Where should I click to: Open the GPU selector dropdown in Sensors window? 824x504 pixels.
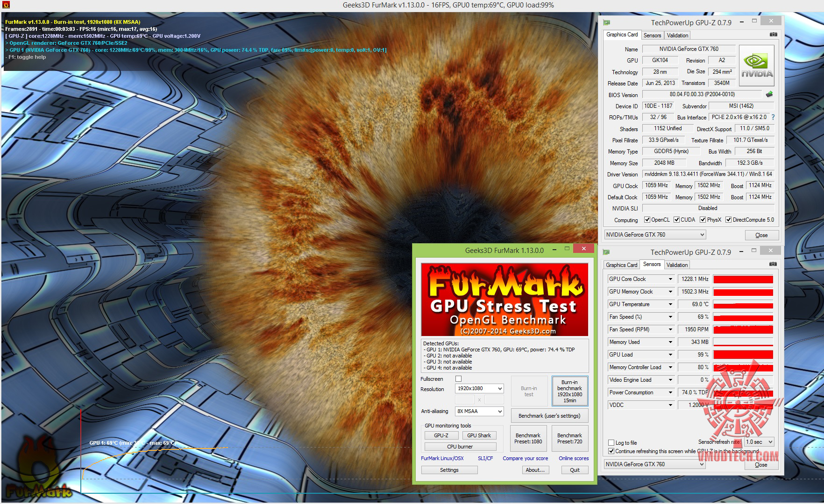point(654,464)
